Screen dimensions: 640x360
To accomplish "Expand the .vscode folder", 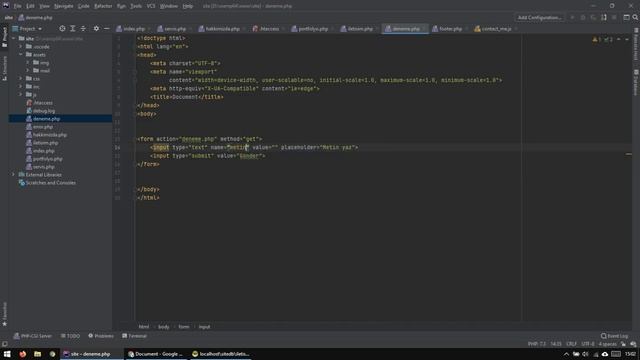I will [21, 47].
